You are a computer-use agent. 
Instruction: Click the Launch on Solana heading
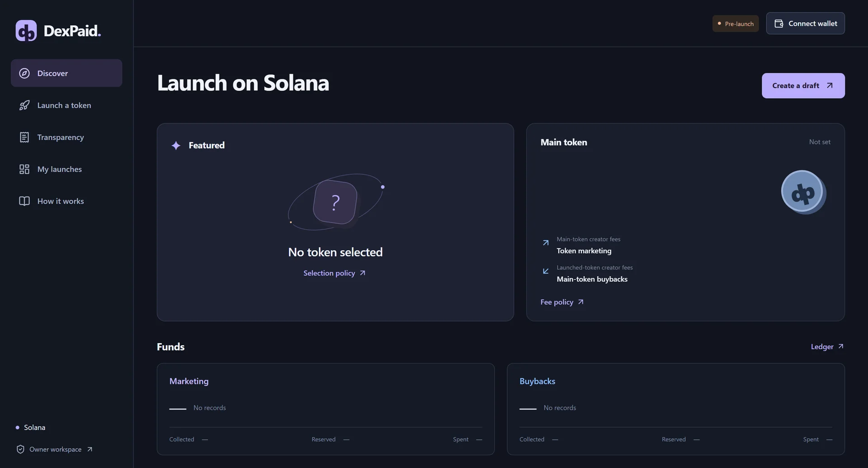(243, 83)
